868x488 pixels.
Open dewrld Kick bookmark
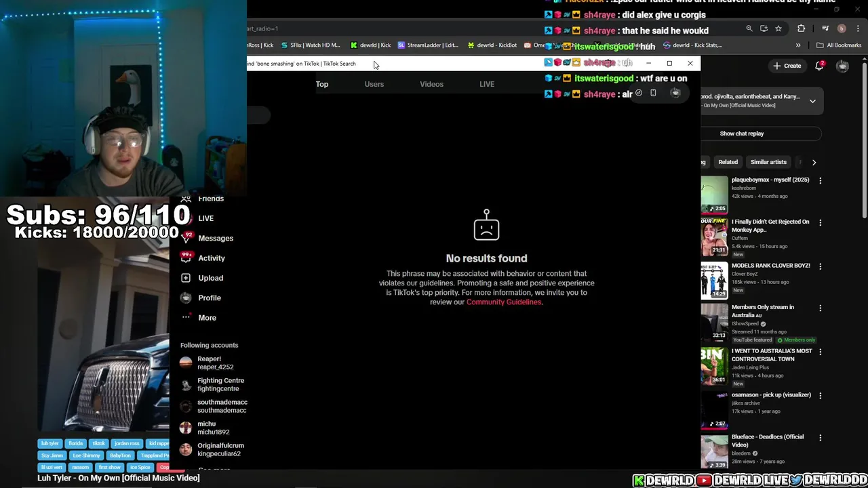point(370,45)
